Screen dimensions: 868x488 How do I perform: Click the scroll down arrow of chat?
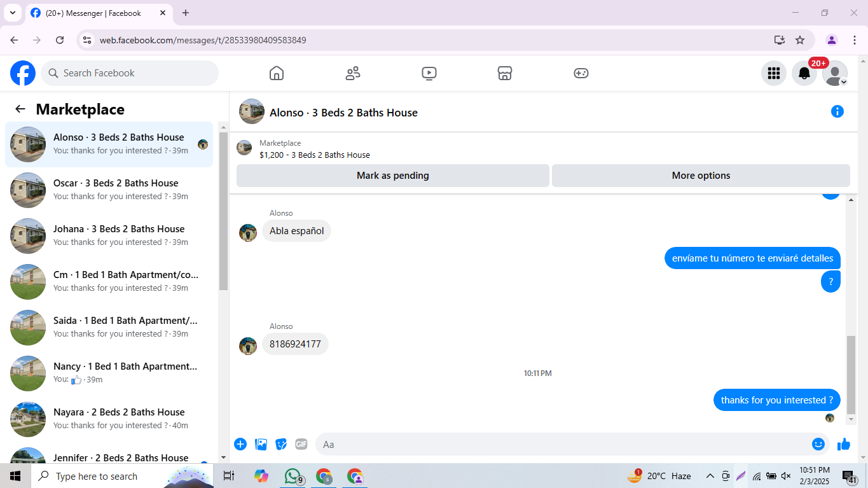pos(851,420)
